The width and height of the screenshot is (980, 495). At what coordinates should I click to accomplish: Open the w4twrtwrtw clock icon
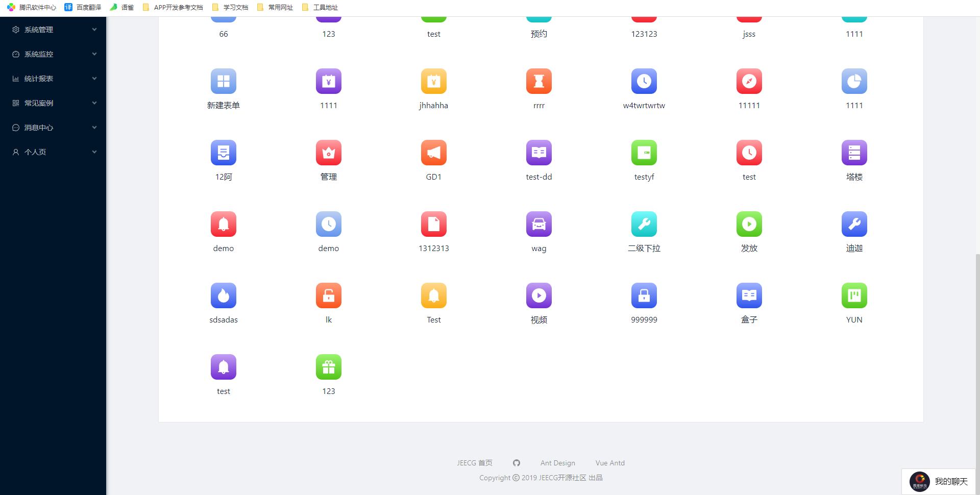(x=644, y=81)
